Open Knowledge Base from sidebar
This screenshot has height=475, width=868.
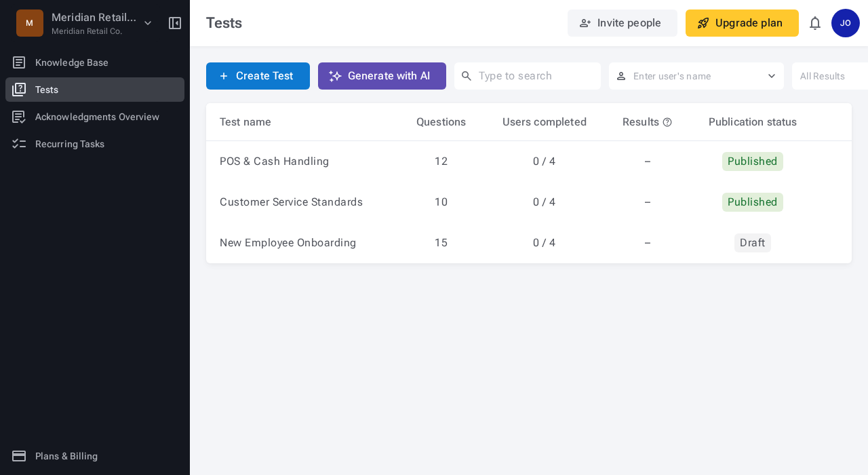tap(95, 62)
